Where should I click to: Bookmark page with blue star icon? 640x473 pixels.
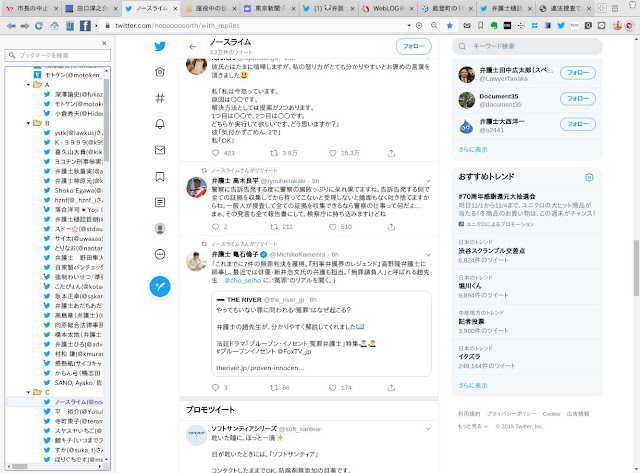coord(449,25)
